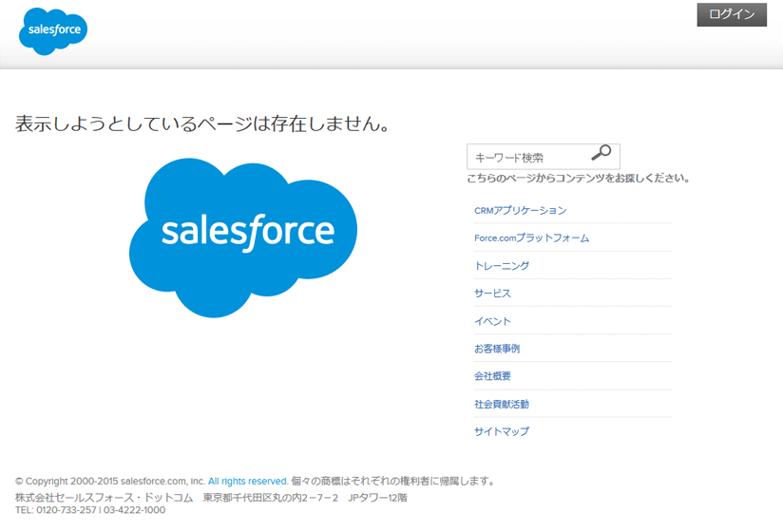Click the 表示しようとしているページは存在しません heading
Viewport: 783px width, 532px height.
click(202, 123)
